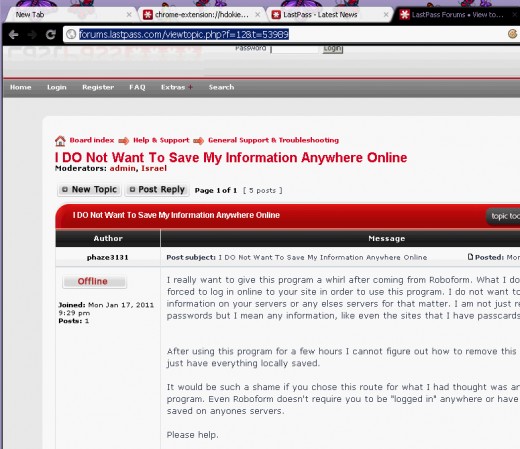
Task: Click the post icon beside Posted
Action: pyautogui.click(x=470, y=257)
